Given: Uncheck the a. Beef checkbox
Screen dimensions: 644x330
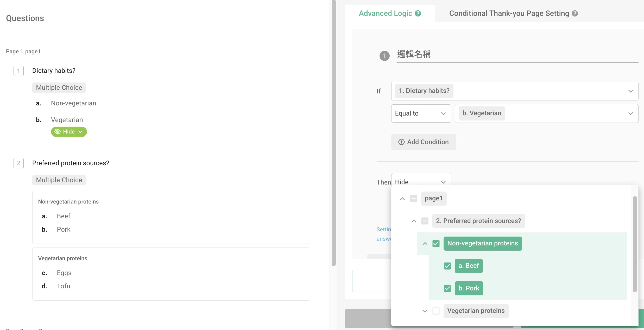Looking at the screenshot, I should (447, 266).
